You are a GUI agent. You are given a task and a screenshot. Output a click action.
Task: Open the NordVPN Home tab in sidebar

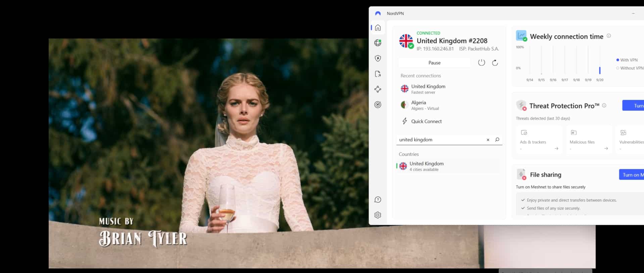378,28
